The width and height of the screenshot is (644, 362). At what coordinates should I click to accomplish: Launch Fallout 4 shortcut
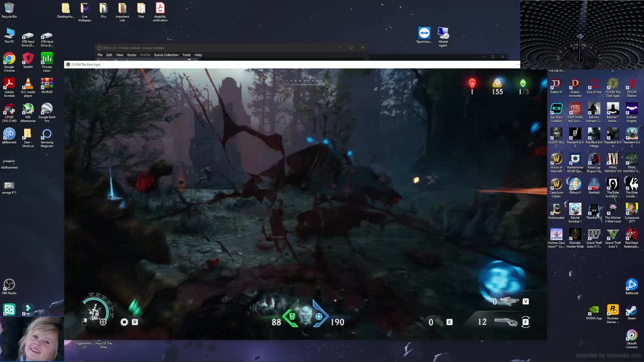click(575, 187)
